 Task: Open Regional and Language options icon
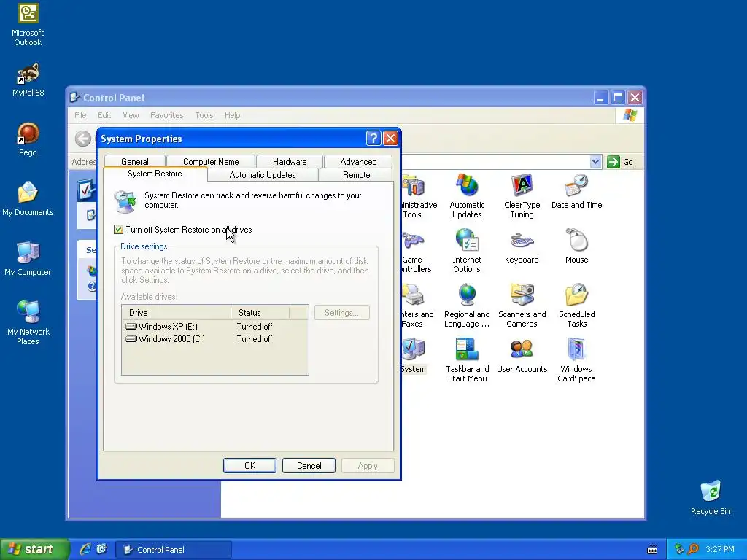coord(467,306)
